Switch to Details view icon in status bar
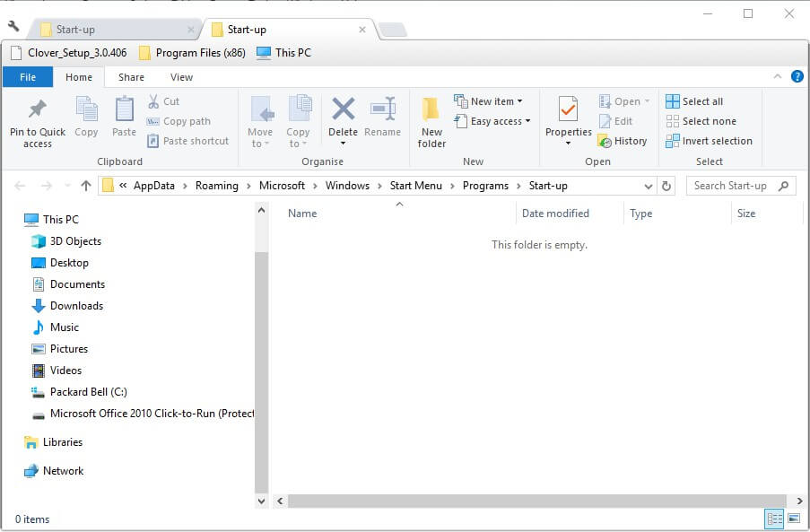The height and width of the screenshot is (532, 810). 774,519
